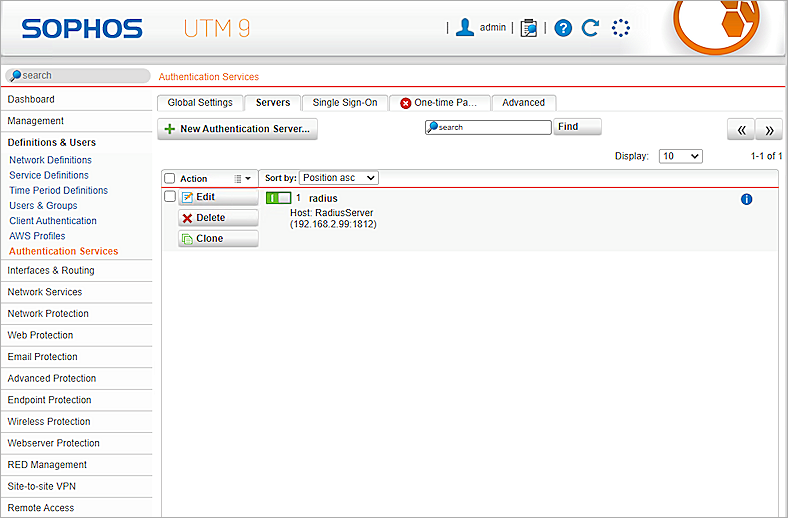Expand Interfaces & Routing menu

(x=76, y=270)
